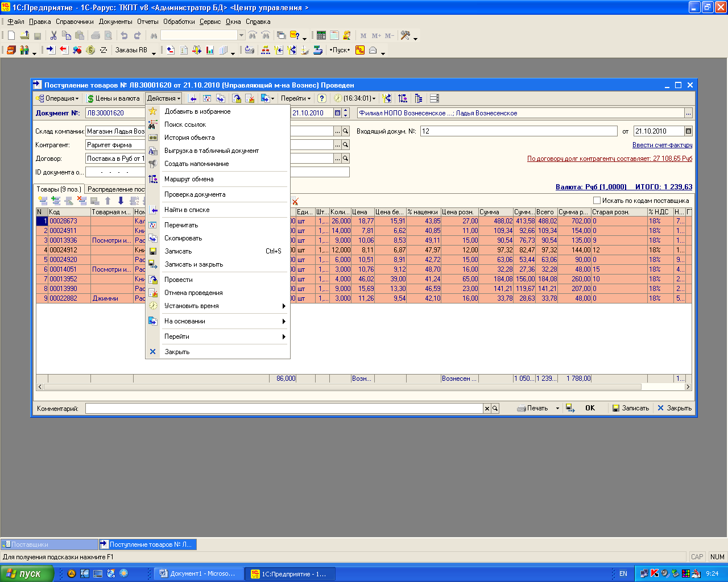The height and width of the screenshot is (582, 728).
Task: Open the Операция dropdown
Action: pos(57,98)
